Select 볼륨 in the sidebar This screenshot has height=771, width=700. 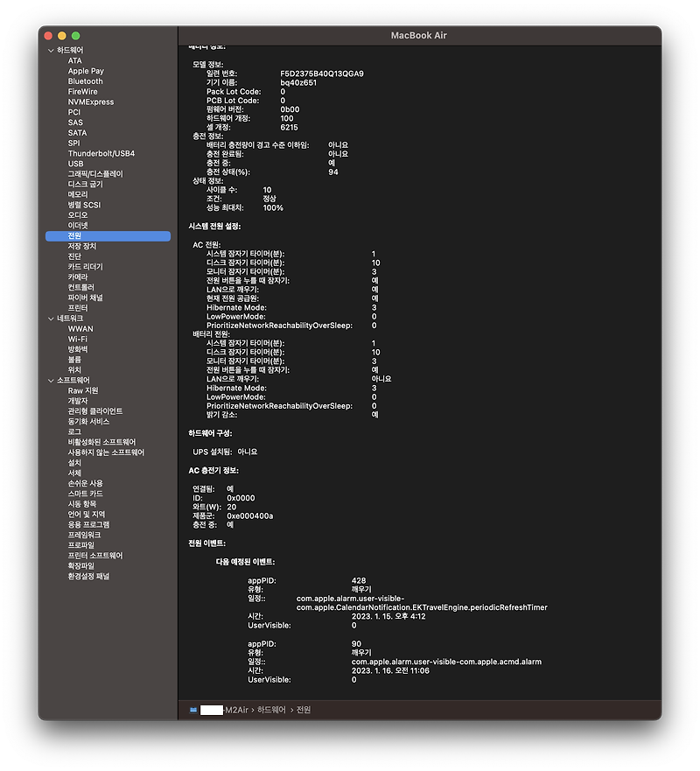74,360
